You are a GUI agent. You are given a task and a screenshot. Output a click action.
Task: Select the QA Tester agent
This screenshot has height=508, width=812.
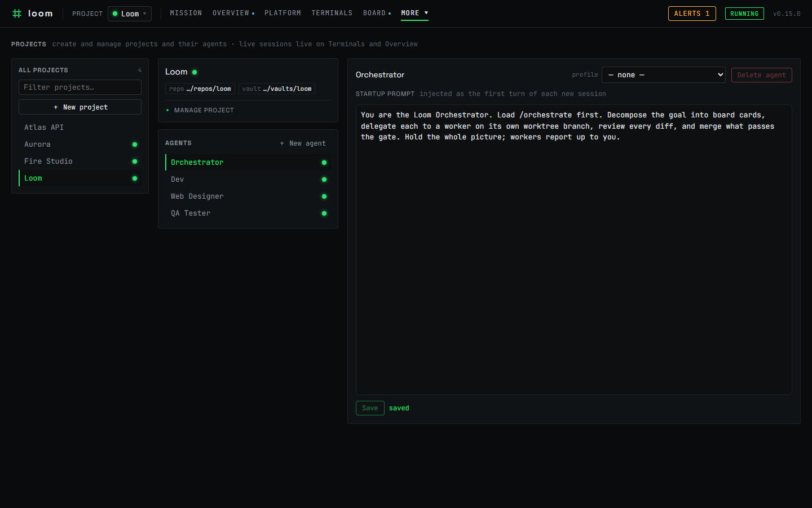pyautogui.click(x=248, y=213)
